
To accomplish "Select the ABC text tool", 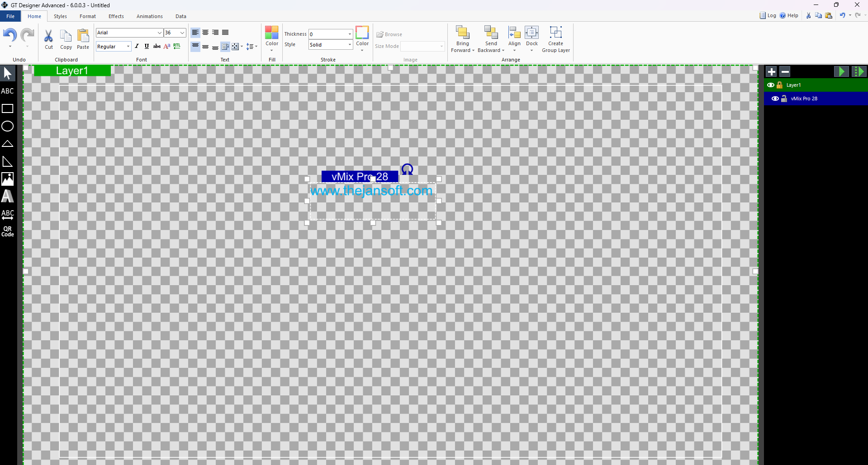I will tap(8, 91).
